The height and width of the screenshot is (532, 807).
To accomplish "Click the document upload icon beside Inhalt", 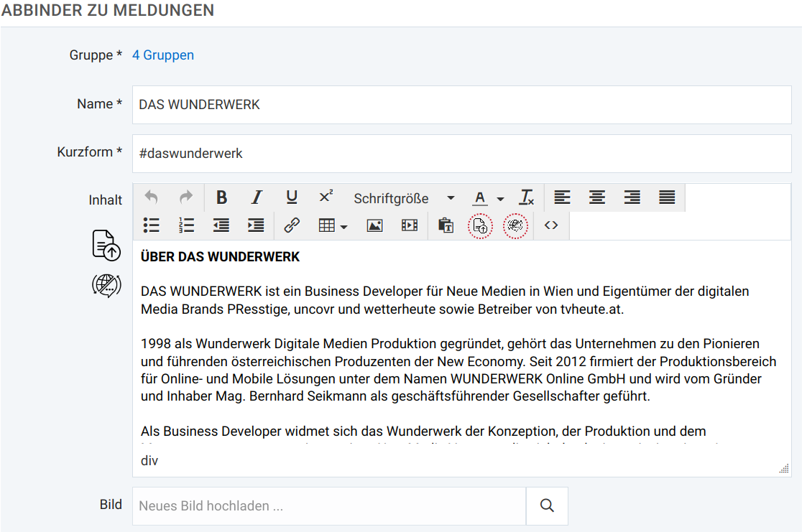I will [106, 245].
